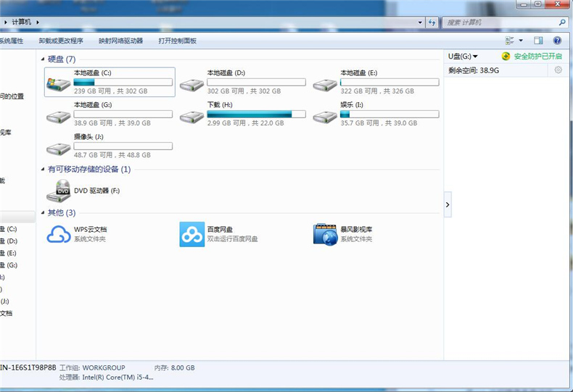This screenshot has width=573, height=392.
Task: Open WPS云文档 cloud folder icon
Action: point(58,234)
